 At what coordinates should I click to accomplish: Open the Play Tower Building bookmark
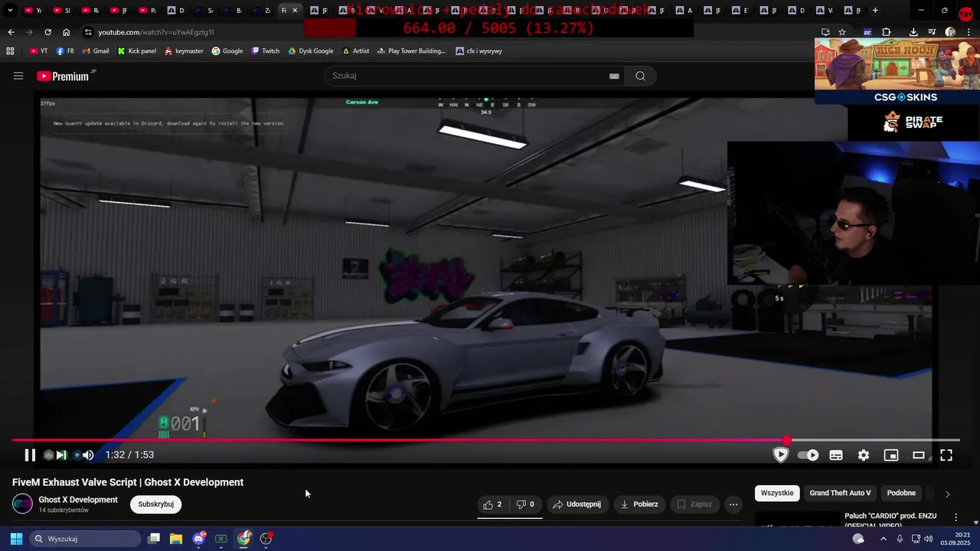pyautogui.click(x=410, y=51)
